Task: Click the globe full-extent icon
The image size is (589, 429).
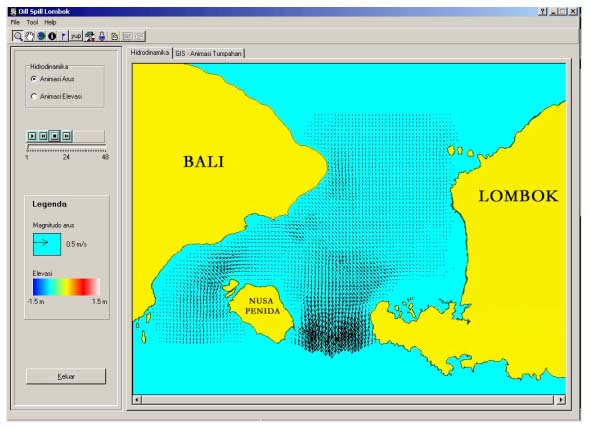Action: pyautogui.click(x=41, y=36)
